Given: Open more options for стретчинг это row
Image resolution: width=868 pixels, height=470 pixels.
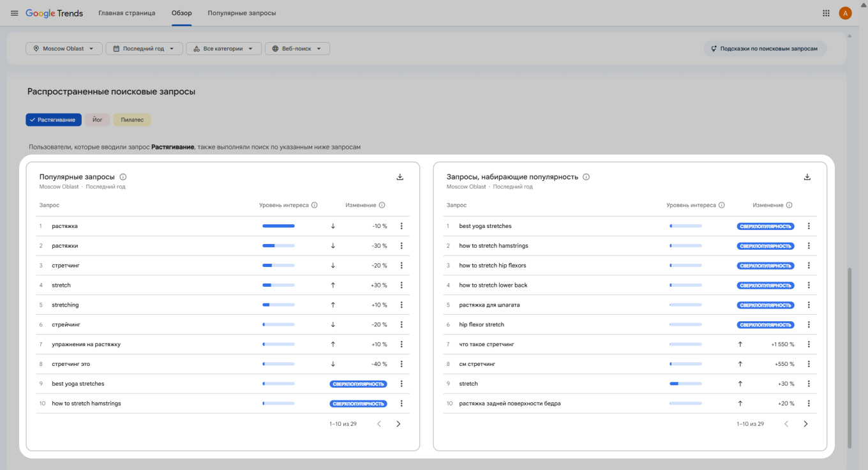Looking at the screenshot, I should [401, 364].
